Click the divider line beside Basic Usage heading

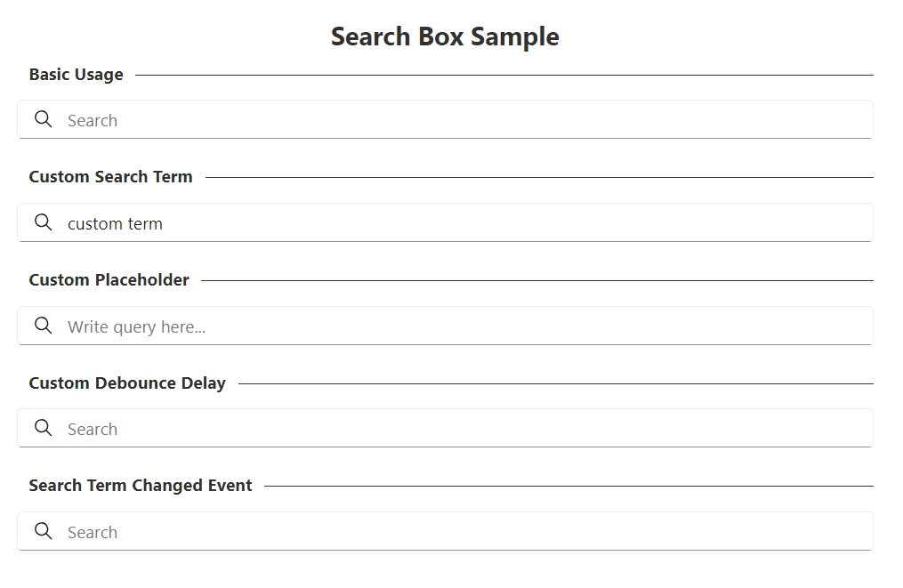point(504,76)
